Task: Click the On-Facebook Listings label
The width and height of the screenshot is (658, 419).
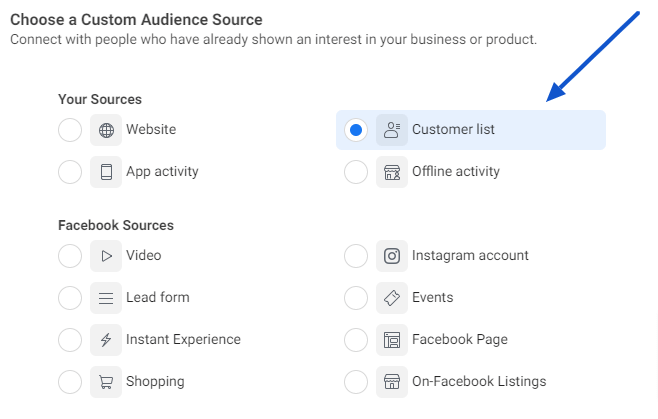Action: [479, 382]
